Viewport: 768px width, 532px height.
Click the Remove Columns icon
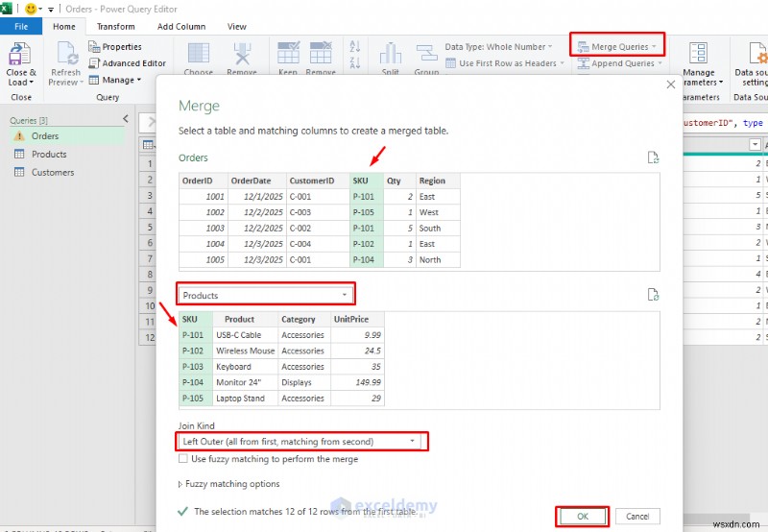(242, 54)
